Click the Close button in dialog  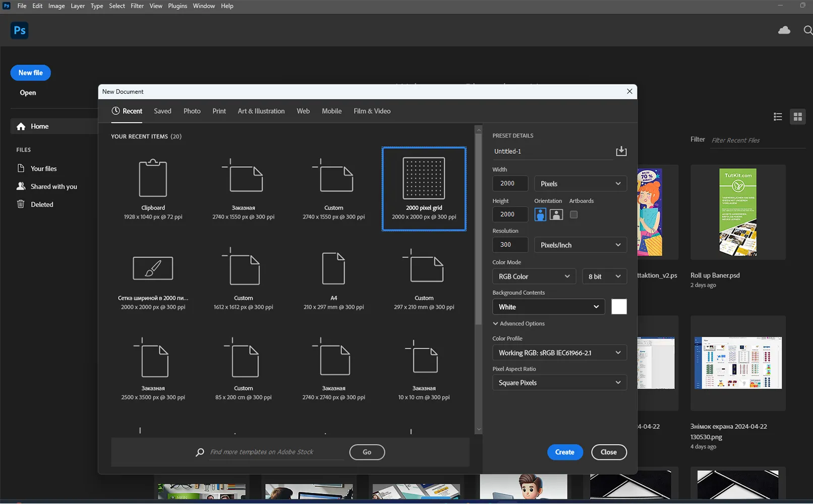tap(609, 452)
